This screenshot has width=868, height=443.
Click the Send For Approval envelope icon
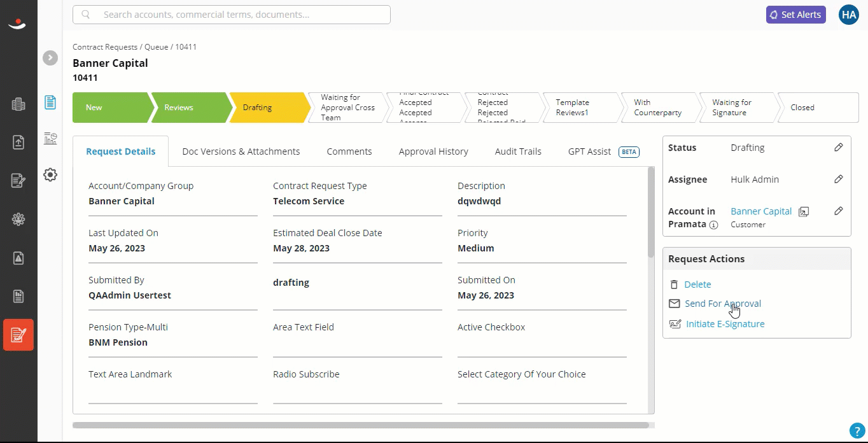coord(675,304)
